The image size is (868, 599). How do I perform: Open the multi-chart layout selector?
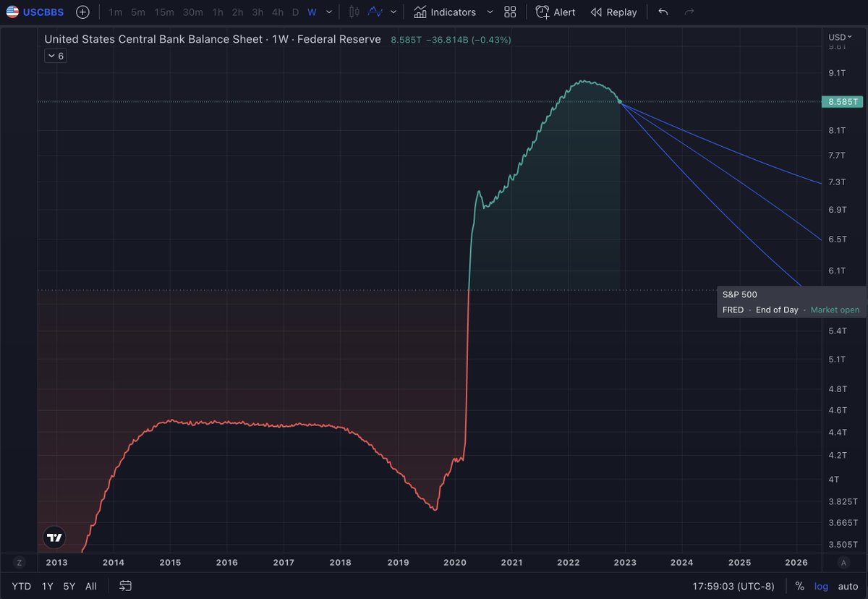(x=510, y=12)
